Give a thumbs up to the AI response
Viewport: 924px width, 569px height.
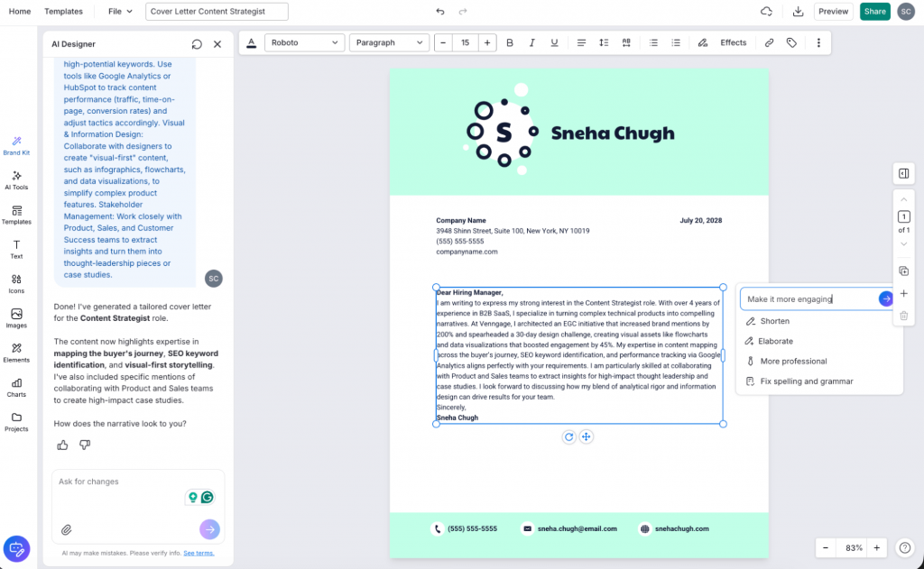(x=61, y=445)
